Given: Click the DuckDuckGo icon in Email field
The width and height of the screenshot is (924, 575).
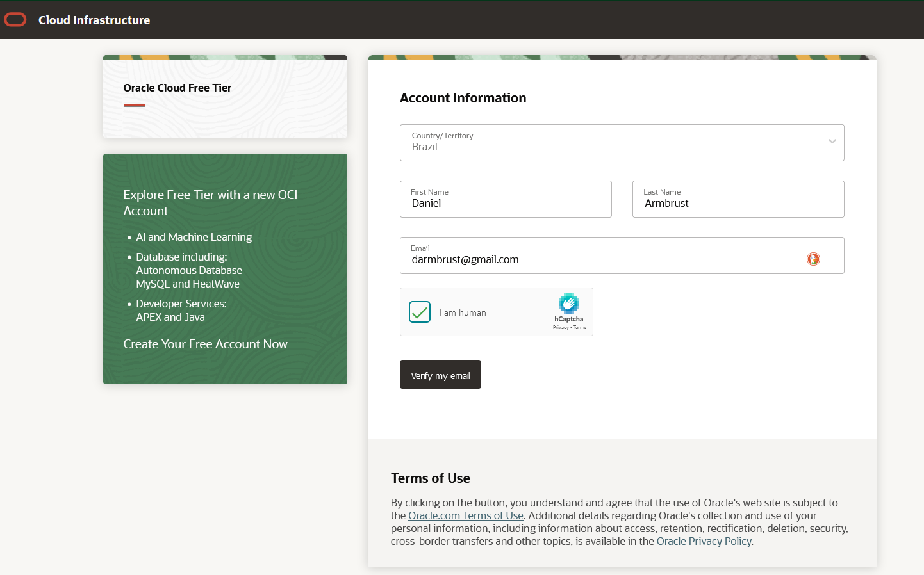Looking at the screenshot, I should pyautogui.click(x=813, y=259).
